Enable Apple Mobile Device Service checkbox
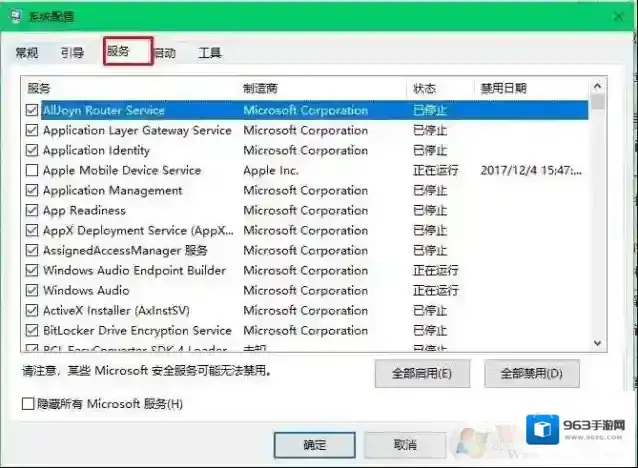Screen dimensions: 638x468 pyautogui.click(x=32, y=170)
